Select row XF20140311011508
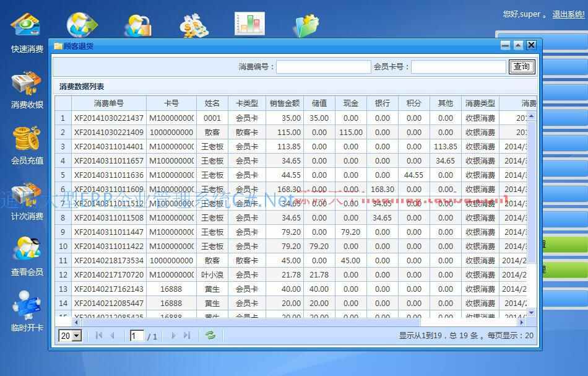The height and width of the screenshot is (376, 588). coord(291,218)
